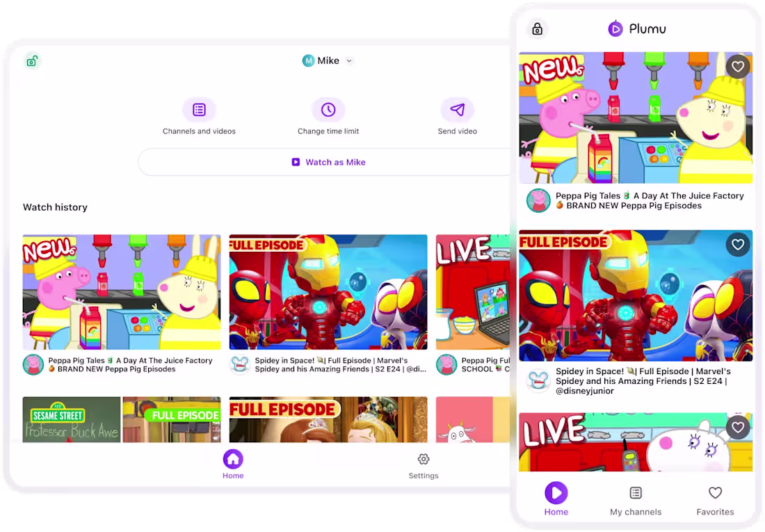Open LIVE Peppa Pig thumbnail in Watch history
Image resolution: width=765 pixels, height=532 pixels.
click(x=473, y=292)
